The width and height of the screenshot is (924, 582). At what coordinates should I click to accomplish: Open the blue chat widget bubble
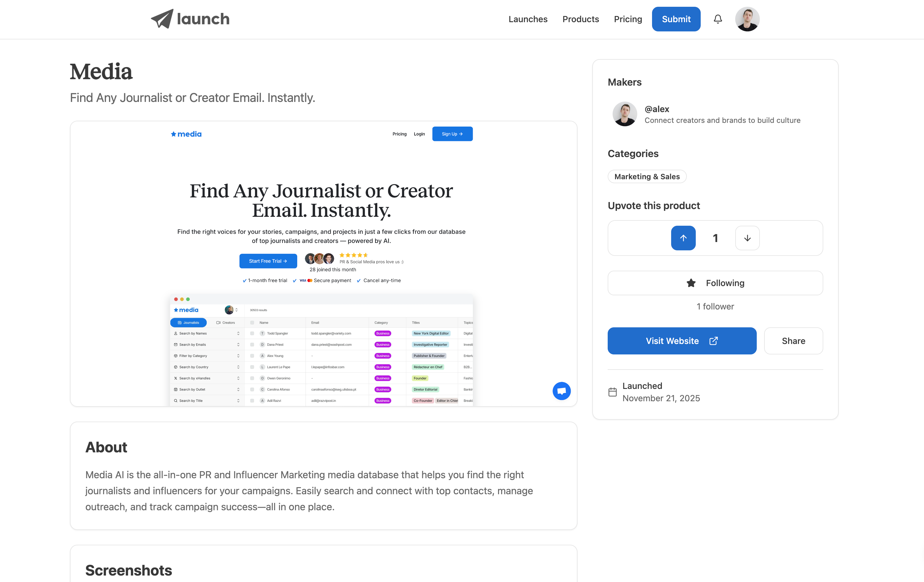(x=561, y=391)
